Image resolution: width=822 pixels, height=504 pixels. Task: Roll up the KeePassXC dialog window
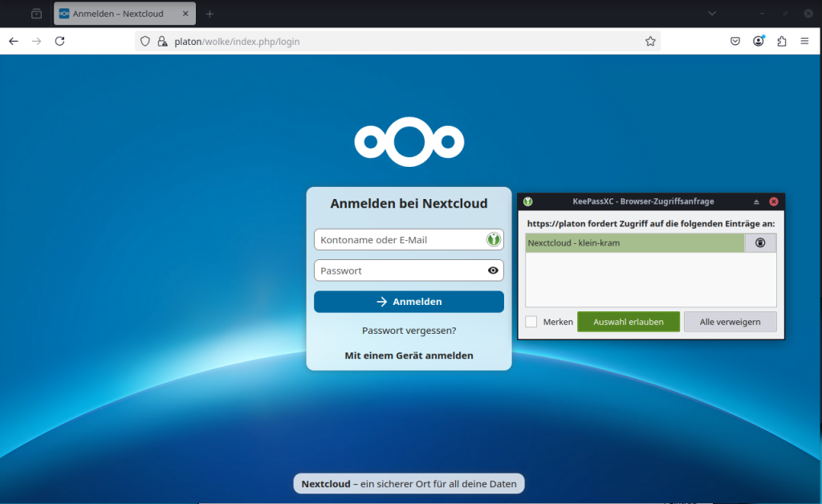[x=756, y=201]
